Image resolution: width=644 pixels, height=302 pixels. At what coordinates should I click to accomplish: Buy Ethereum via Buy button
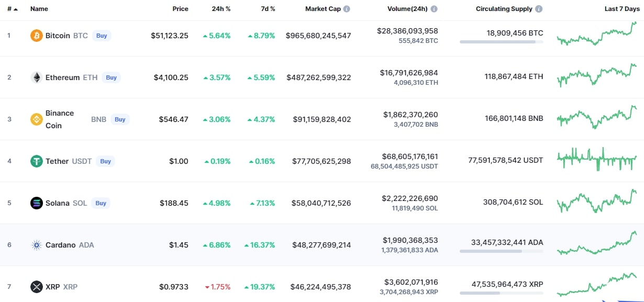pyautogui.click(x=112, y=77)
